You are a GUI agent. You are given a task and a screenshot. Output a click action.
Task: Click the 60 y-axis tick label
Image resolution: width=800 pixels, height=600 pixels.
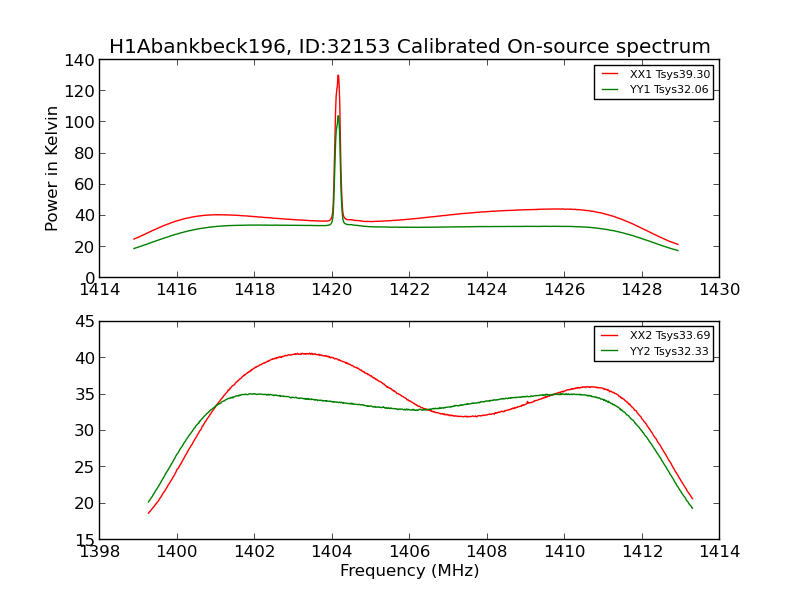click(x=85, y=185)
